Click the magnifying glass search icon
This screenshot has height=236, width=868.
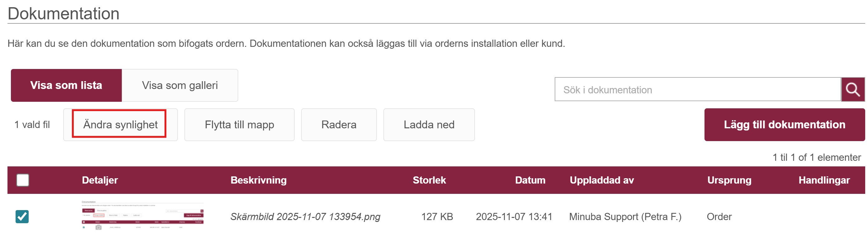click(852, 90)
